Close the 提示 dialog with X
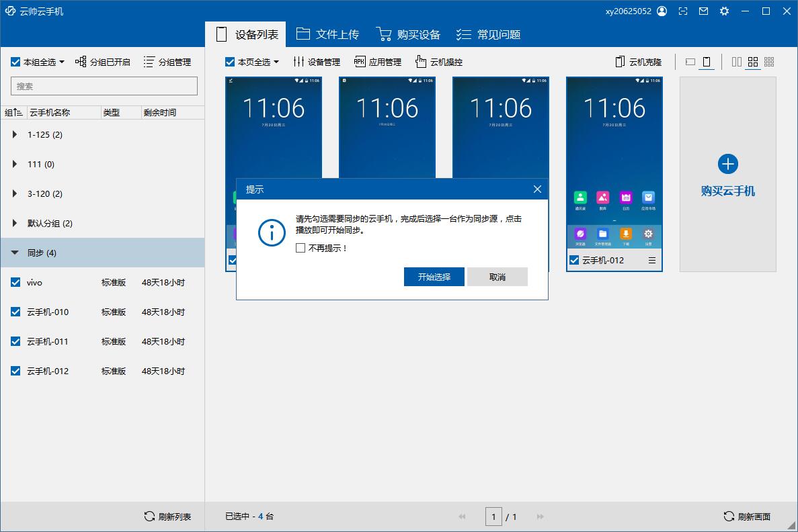The height and width of the screenshot is (532, 798). click(537, 189)
